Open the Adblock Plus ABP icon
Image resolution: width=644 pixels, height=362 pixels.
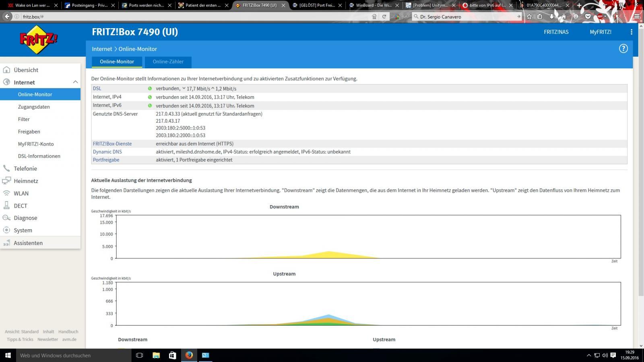[x=600, y=16]
